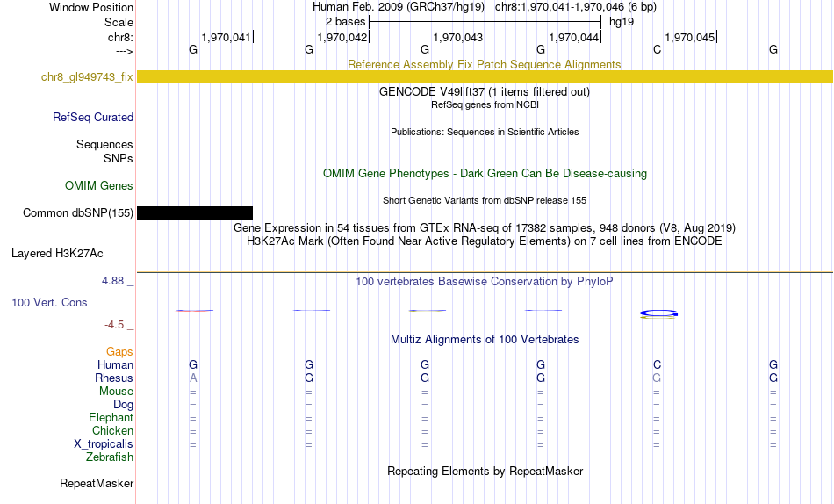Click the chr8: ruler label

pos(121,37)
